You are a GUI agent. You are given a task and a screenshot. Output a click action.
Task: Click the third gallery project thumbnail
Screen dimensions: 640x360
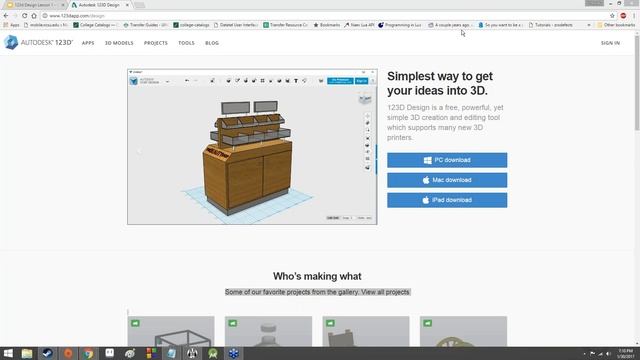point(366,331)
